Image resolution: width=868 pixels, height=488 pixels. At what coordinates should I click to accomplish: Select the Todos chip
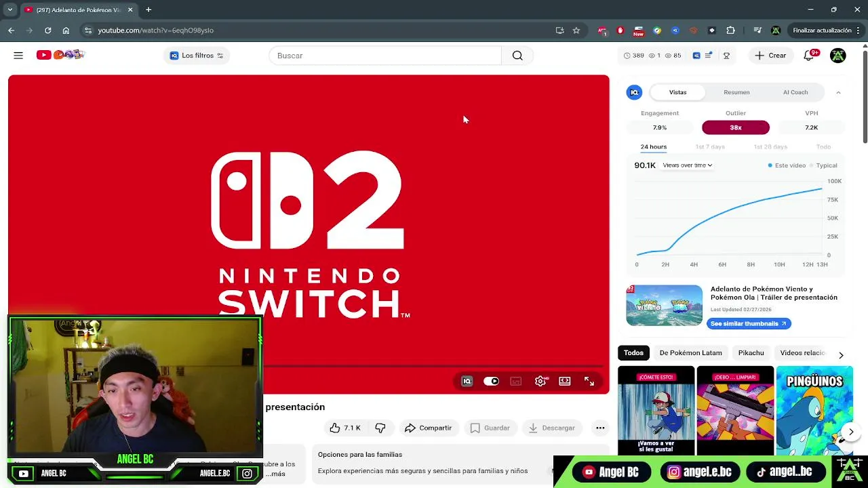[x=633, y=352]
